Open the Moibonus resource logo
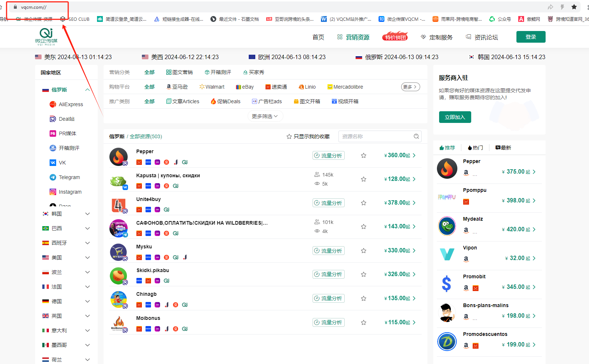Viewport: 589px width, 364px height. click(119, 324)
